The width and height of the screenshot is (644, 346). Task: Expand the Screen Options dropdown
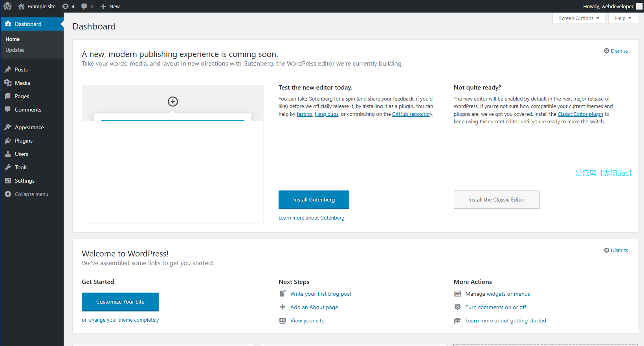(579, 18)
